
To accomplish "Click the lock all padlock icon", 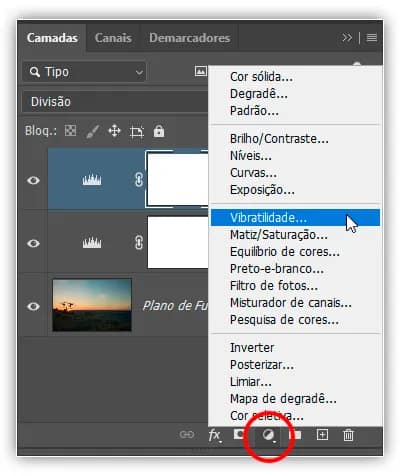I will [159, 131].
